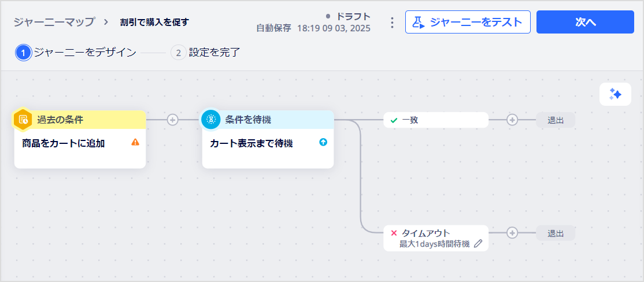
Task: Click the 条件を待機 node header
Action: [268, 120]
